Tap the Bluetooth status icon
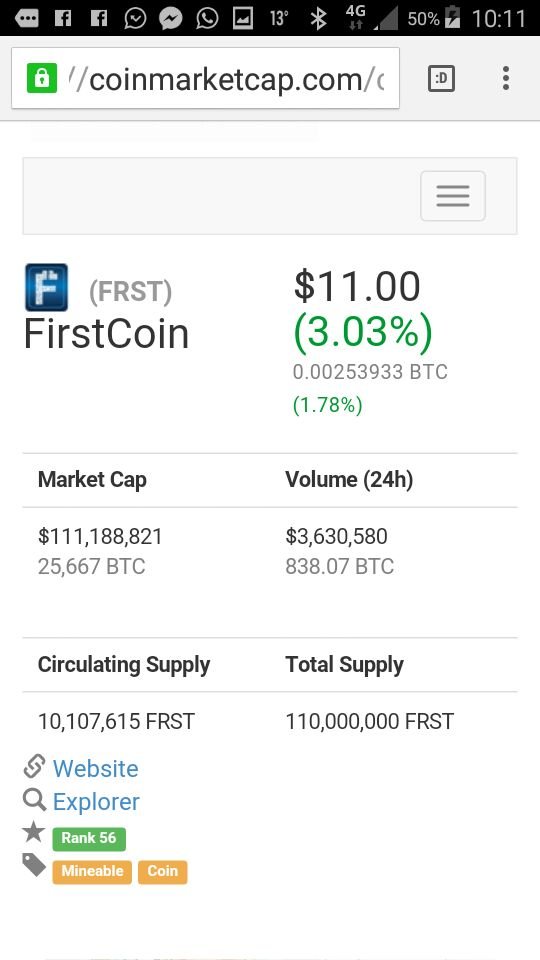Screen dimensions: 540x960 318,18
